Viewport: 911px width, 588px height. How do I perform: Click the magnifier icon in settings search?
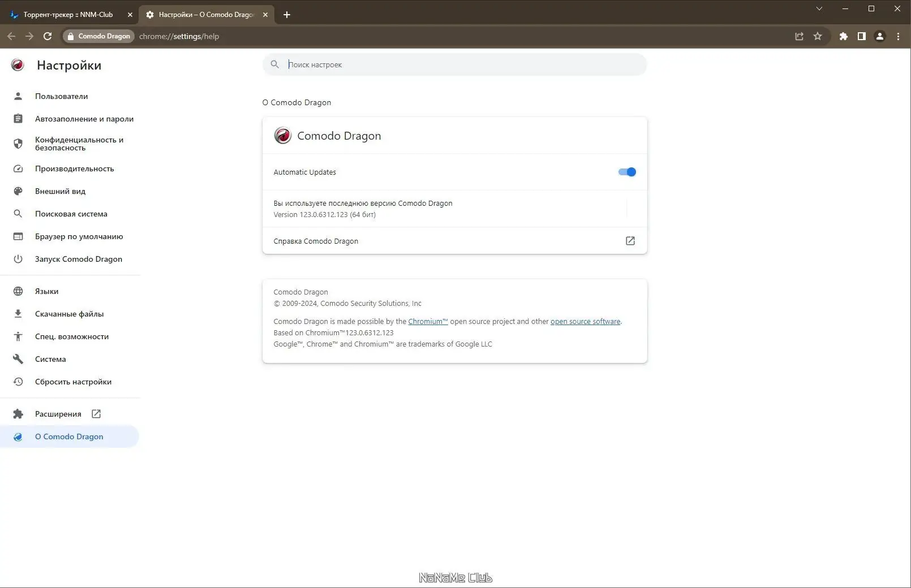click(275, 64)
